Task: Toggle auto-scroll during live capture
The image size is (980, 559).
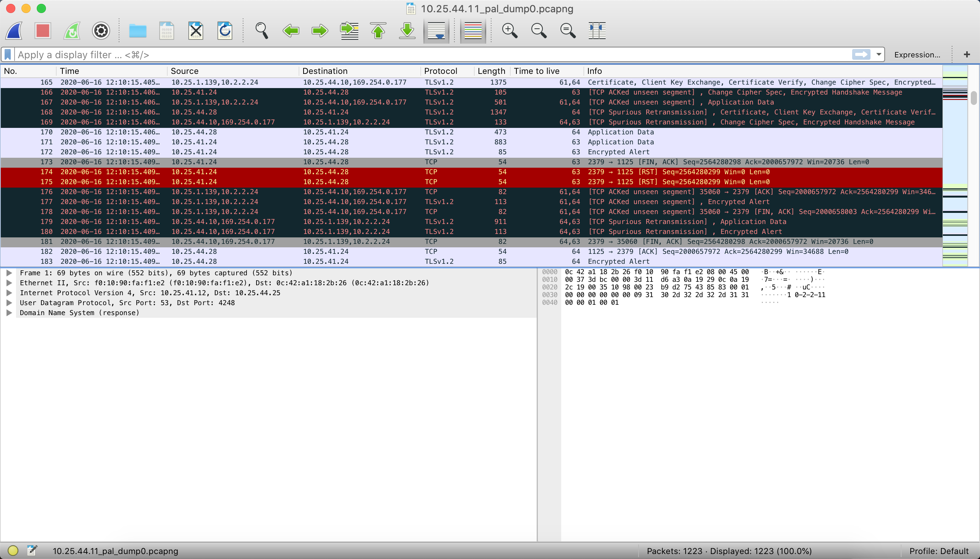Action: (436, 31)
